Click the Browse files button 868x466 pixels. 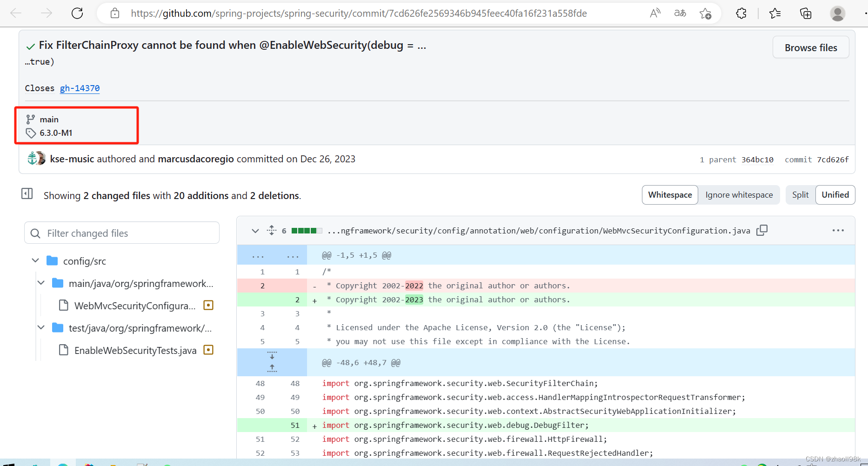[x=811, y=47]
